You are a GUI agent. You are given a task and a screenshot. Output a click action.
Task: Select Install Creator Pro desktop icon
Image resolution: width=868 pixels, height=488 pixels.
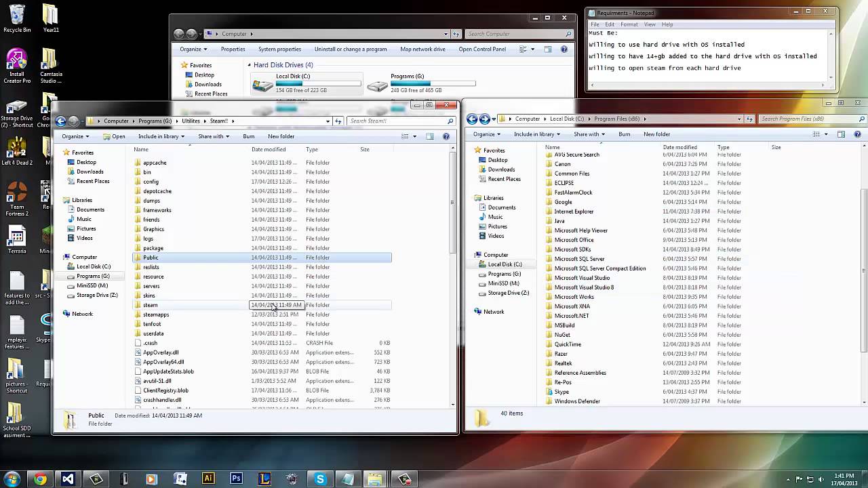point(16,66)
